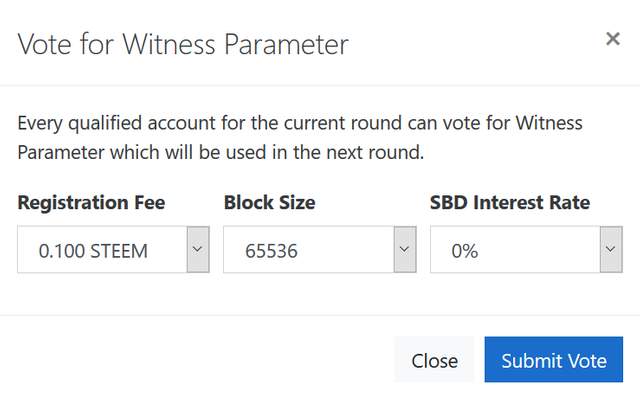The image size is (640, 398).
Task: Click the words 'next round' in description
Action: click(374, 152)
